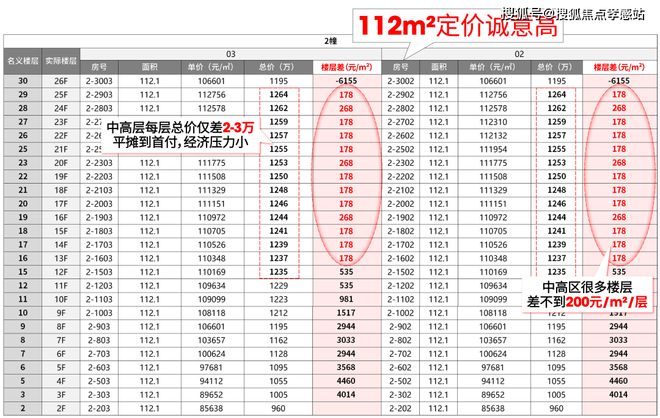Click actual floor cell 4F
The height and width of the screenshot is (418, 660).
click(61, 381)
